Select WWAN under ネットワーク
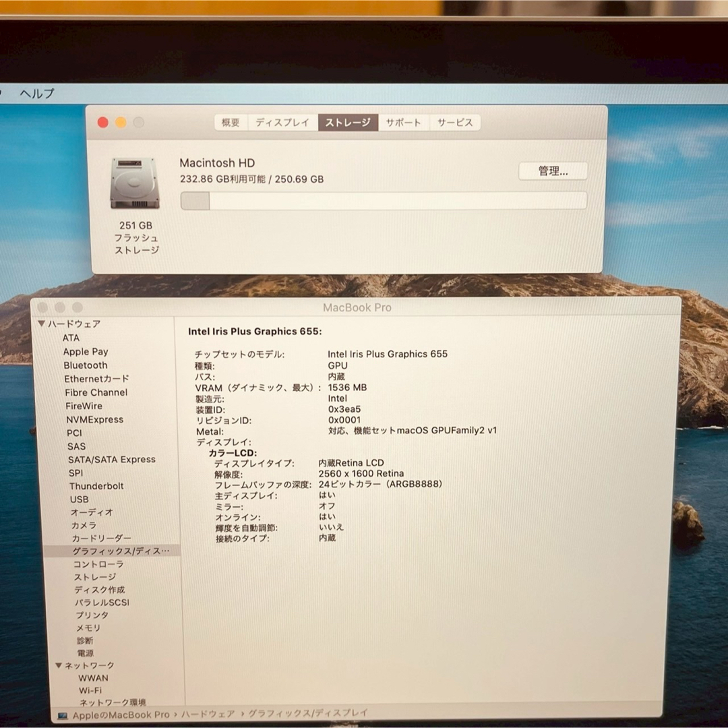Viewport: 728px width, 728px height. click(x=93, y=678)
